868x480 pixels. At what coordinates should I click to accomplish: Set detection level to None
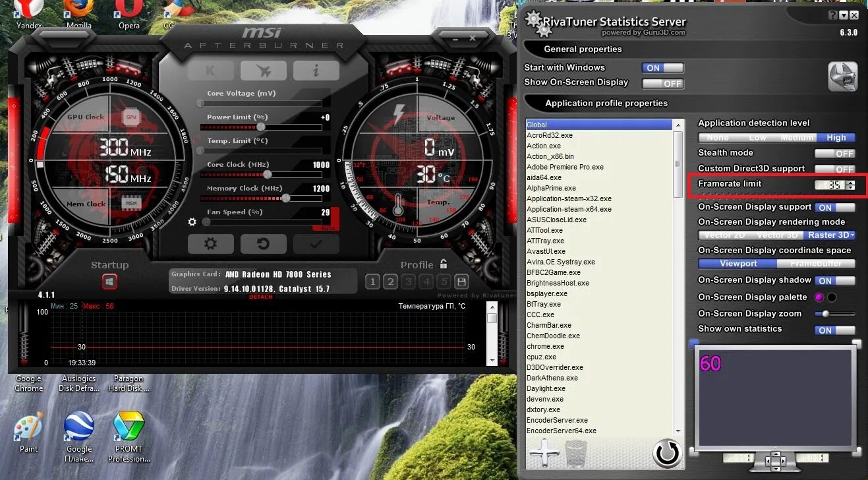click(718, 138)
